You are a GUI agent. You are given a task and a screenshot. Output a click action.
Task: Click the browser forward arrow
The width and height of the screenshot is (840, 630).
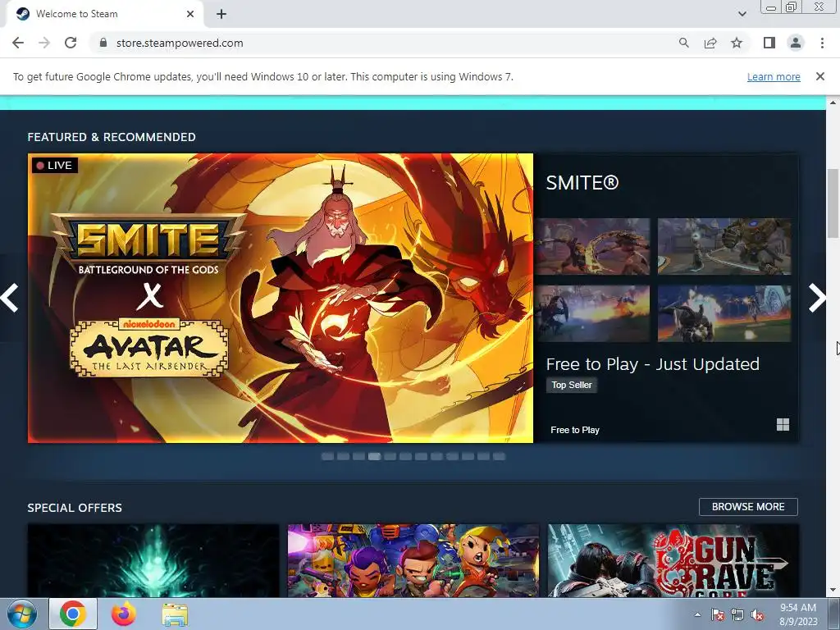click(x=44, y=43)
